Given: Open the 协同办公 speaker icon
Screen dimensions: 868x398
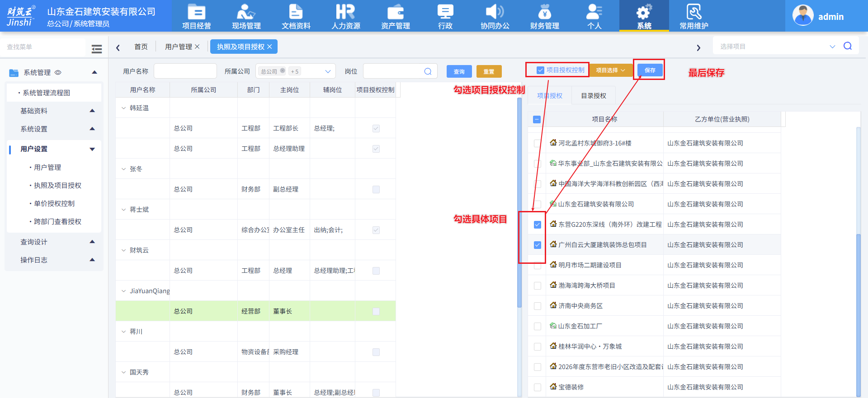Looking at the screenshot, I should (495, 12).
